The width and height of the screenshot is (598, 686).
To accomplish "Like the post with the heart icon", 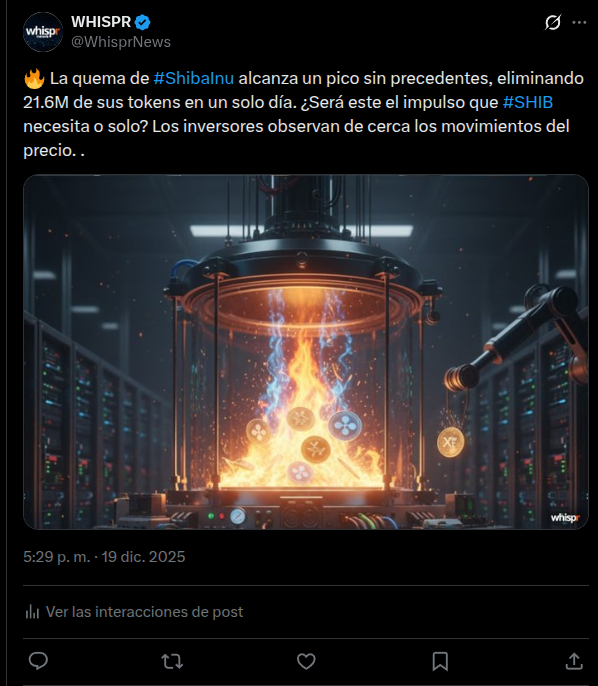I will point(306,661).
